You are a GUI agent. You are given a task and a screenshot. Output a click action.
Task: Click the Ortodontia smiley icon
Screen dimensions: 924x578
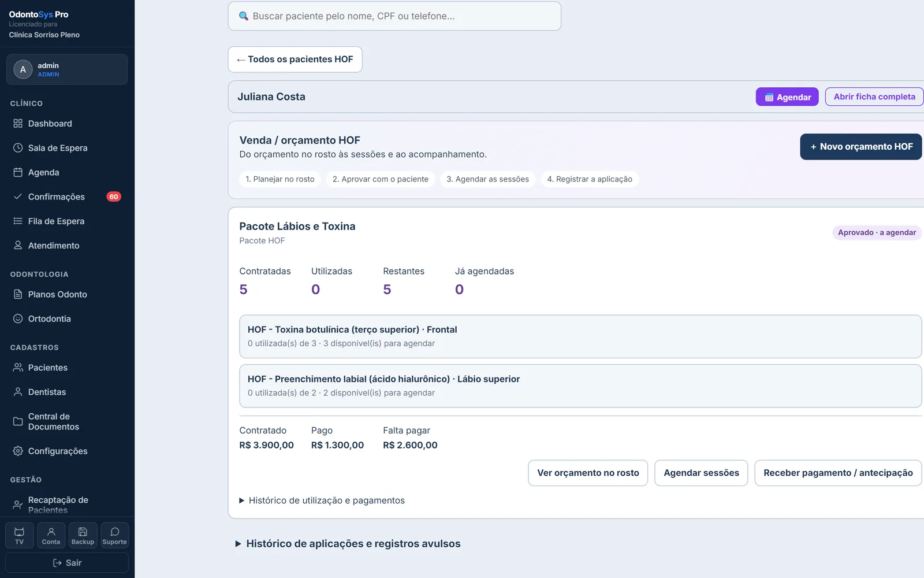(x=18, y=318)
